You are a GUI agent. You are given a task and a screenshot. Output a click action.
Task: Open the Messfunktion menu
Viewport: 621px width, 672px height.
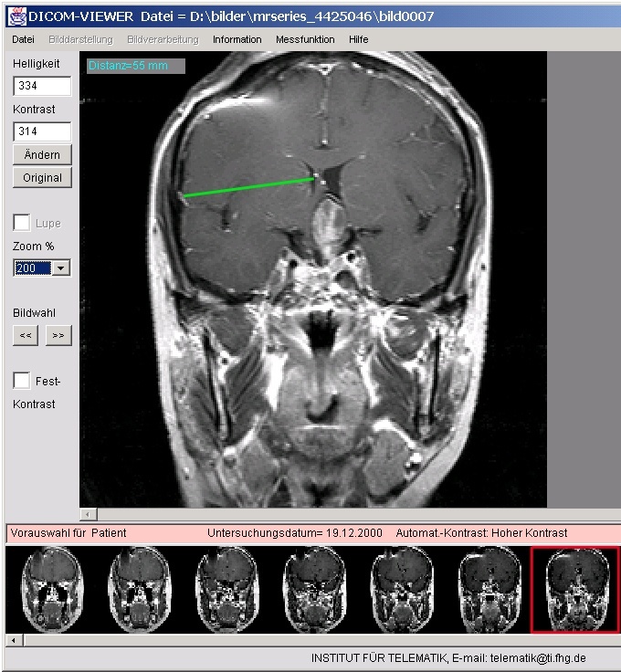coord(305,40)
